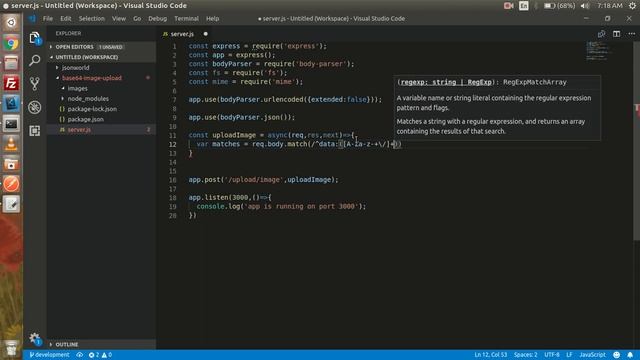Click the feedback smiley in status bar
Viewport: 640px width, 360px height.
point(617,355)
